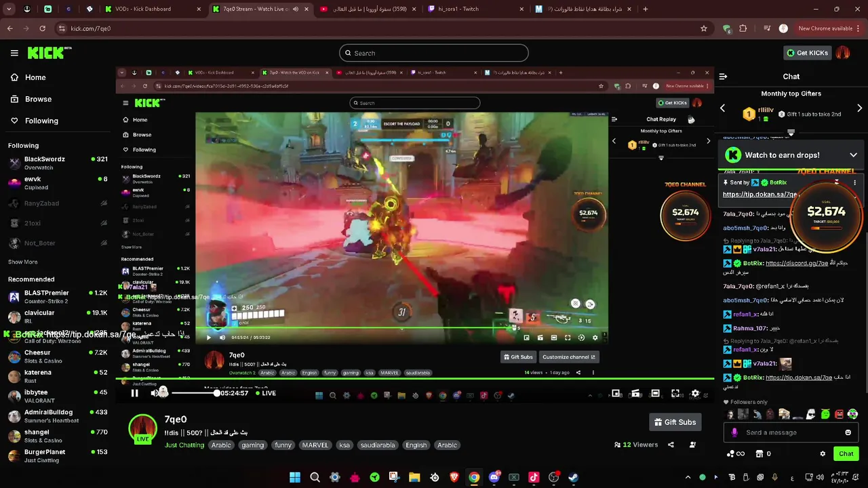The height and width of the screenshot is (488, 868).
Task: Unpin the BotRix pinned message
Action: coord(836,182)
